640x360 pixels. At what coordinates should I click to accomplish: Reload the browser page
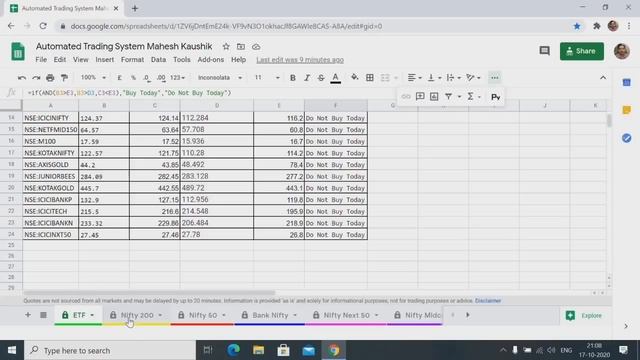43,26
